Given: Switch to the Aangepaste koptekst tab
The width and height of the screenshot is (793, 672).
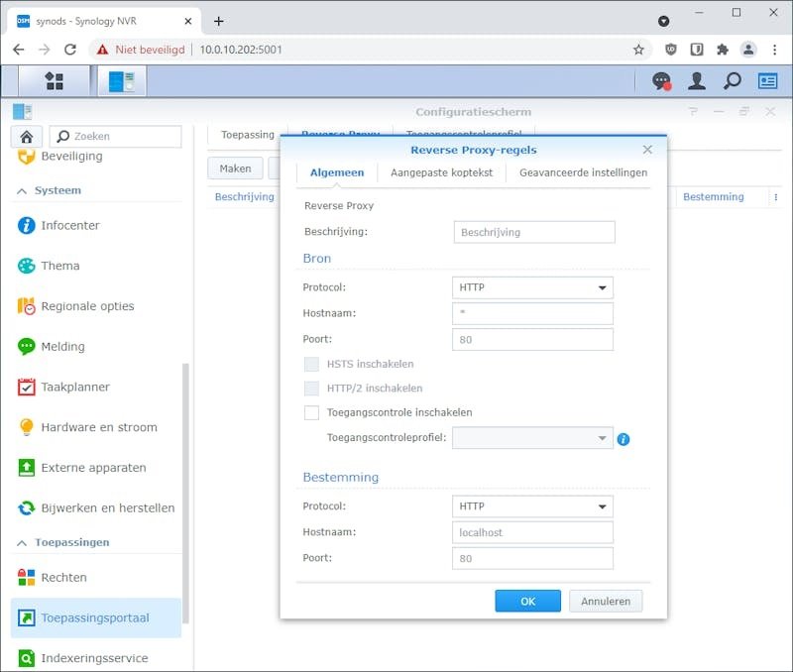Looking at the screenshot, I should point(441,172).
